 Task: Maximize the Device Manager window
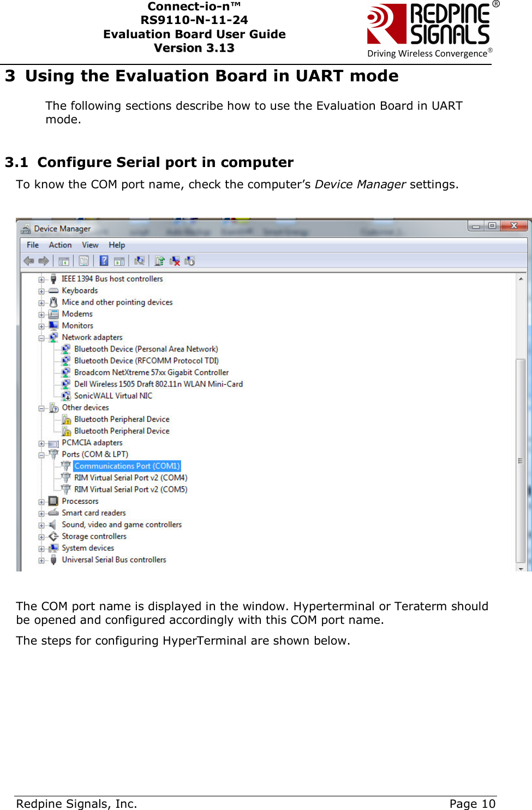coord(492,226)
